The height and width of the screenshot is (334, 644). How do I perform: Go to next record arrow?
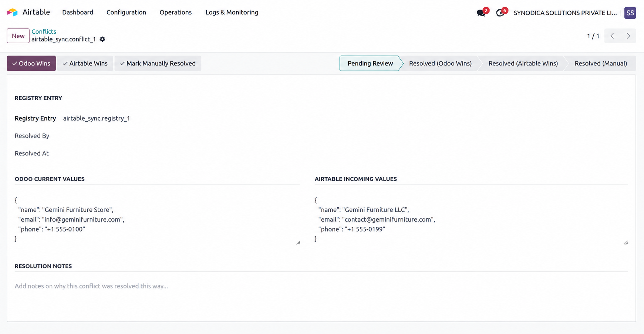(628, 36)
